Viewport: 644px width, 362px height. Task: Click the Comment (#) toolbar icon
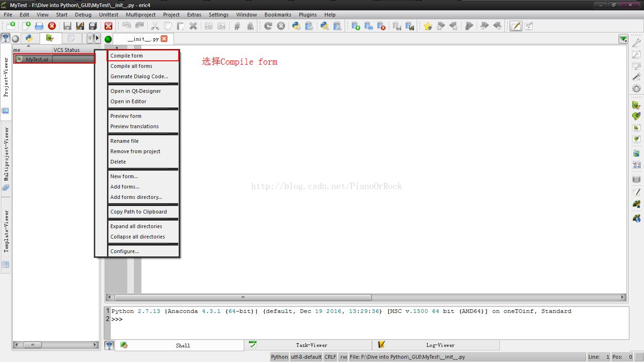click(237, 26)
